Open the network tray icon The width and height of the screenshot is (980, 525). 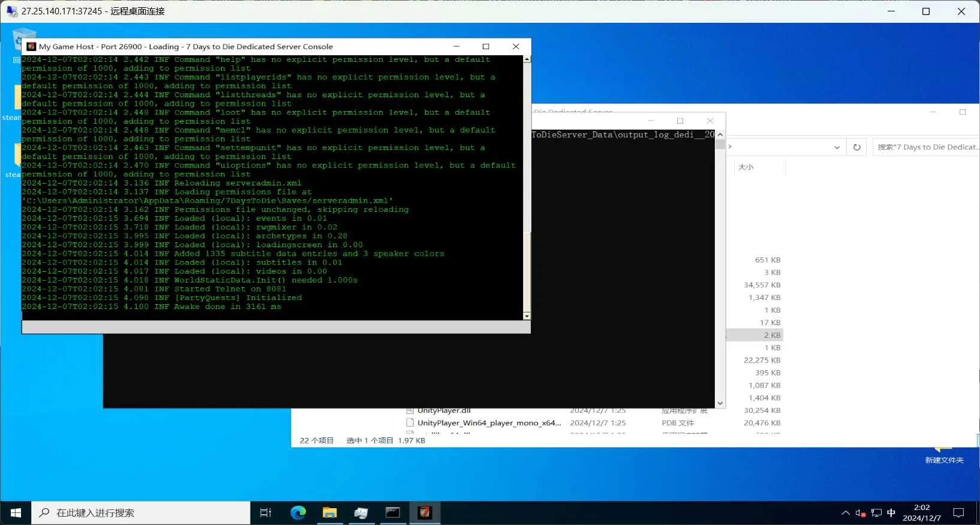coord(876,513)
